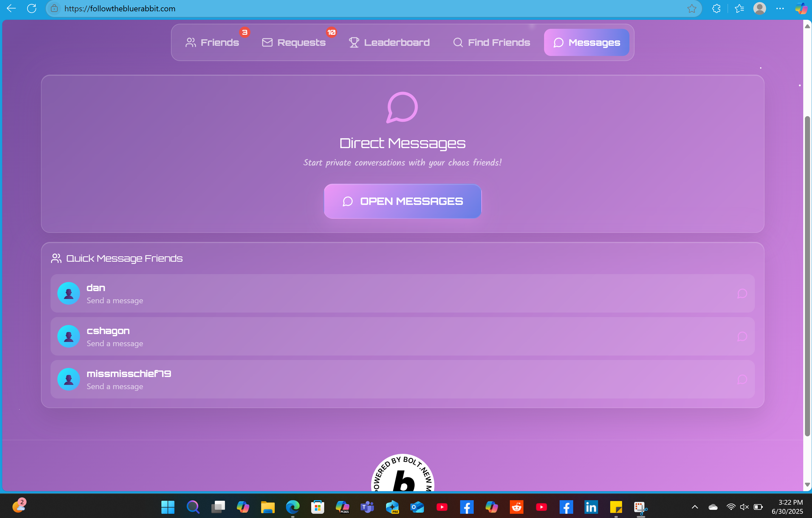812x518 pixels.
Task: Click missmischief79's message bubble icon
Action: click(742, 379)
